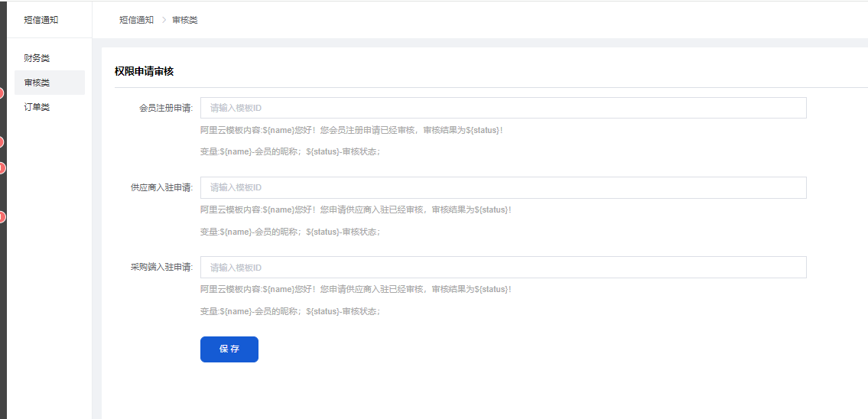This screenshot has width=868, height=419.
Task: Focus the 会员注册申请 template ID input
Action: pyautogui.click(x=502, y=108)
